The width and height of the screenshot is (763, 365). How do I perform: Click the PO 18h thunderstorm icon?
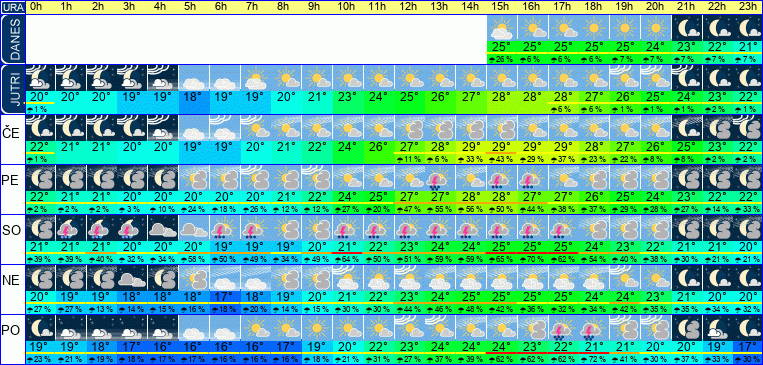coord(594,328)
